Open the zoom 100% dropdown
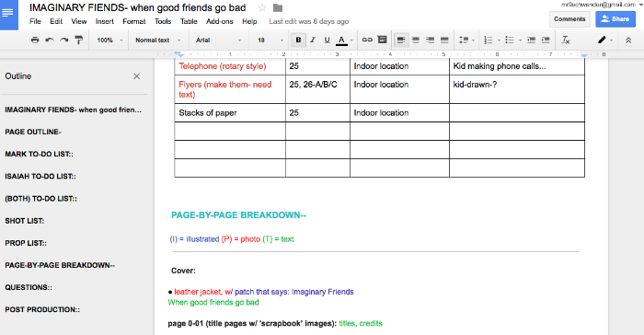 pos(109,40)
